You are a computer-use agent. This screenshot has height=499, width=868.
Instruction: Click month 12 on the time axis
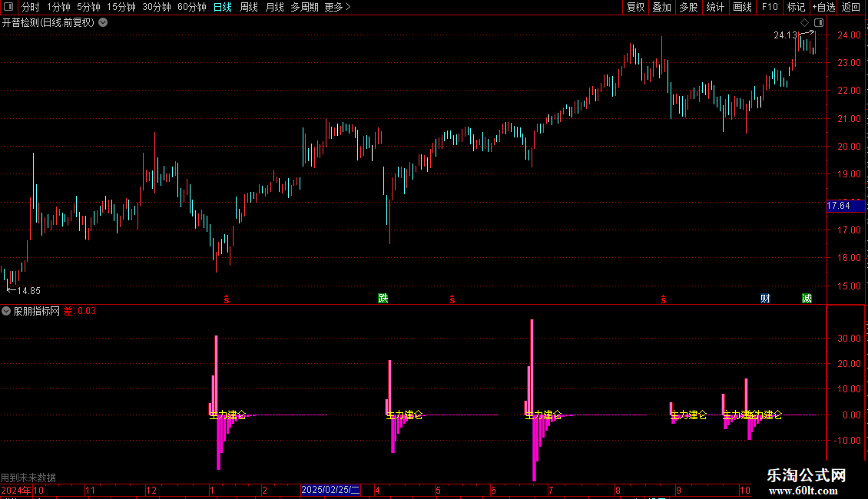(x=151, y=490)
